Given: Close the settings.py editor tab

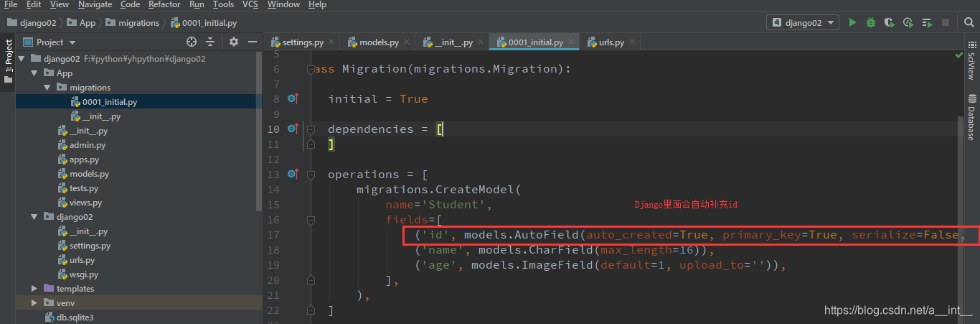Looking at the screenshot, I should click(x=331, y=42).
